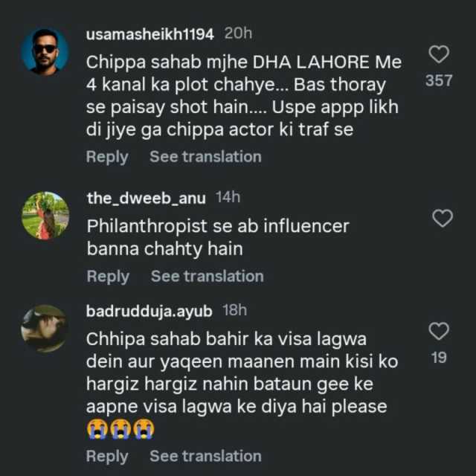
Task: Open badrudduja.ayub's profile picture
Action: [x=45, y=329]
